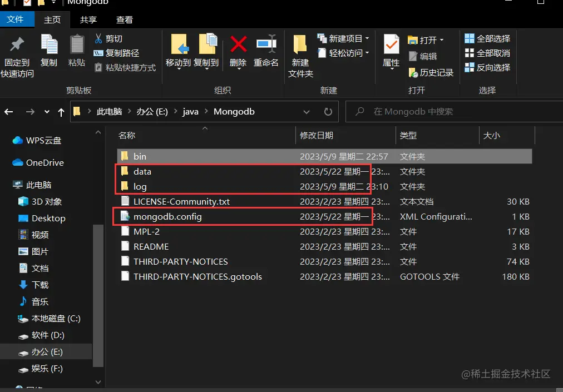Image resolution: width=563 pixels, height=392 pixels.
Task: Click Paste shortcut command
Action: (125, 67)
